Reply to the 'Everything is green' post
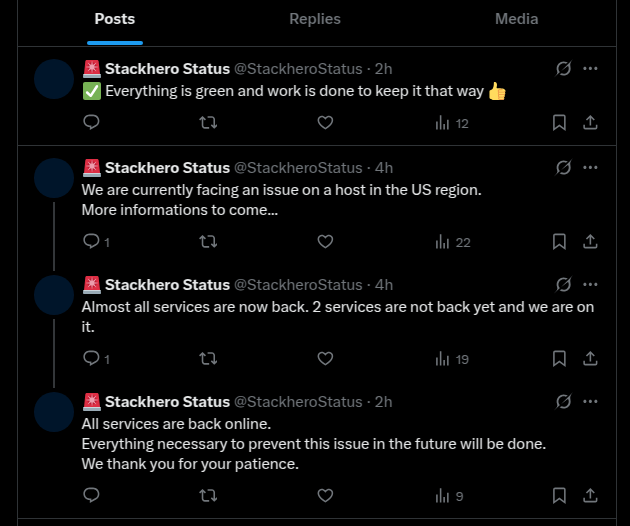Image resolution: width=630 pixels, height=526 pixels. pyautogui.click(x=91, y=122)
